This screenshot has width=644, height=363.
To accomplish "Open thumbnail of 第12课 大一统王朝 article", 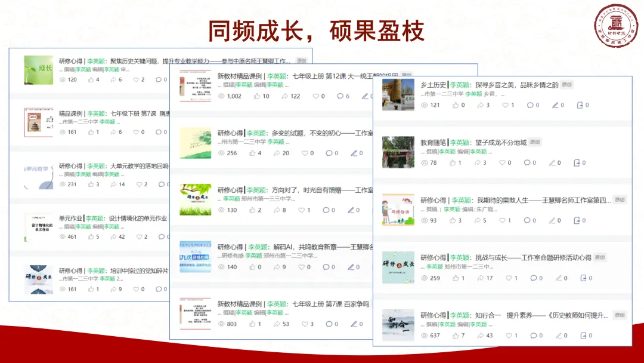I will click(196, 86).
